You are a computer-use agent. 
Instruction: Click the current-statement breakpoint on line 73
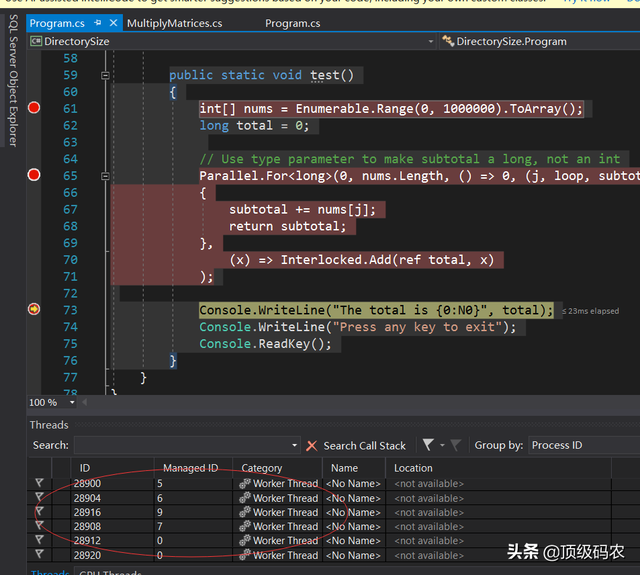34,309
